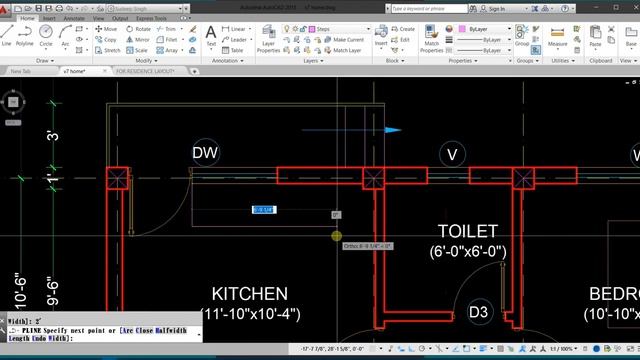The height and width of the screenshot is (360, 640).
Task: Click the keyword search field
Action: click(429, 8)
